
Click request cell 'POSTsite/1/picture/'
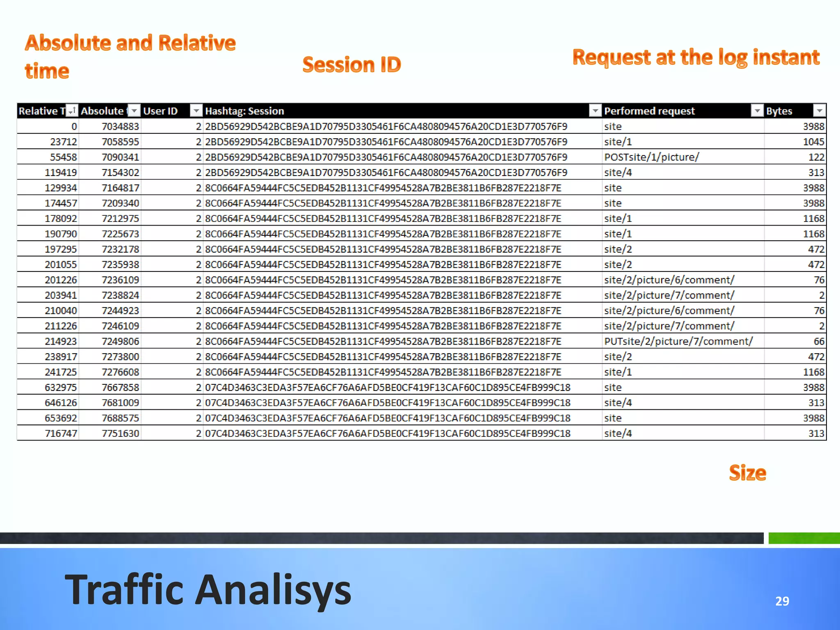click(x=683, y=157)
